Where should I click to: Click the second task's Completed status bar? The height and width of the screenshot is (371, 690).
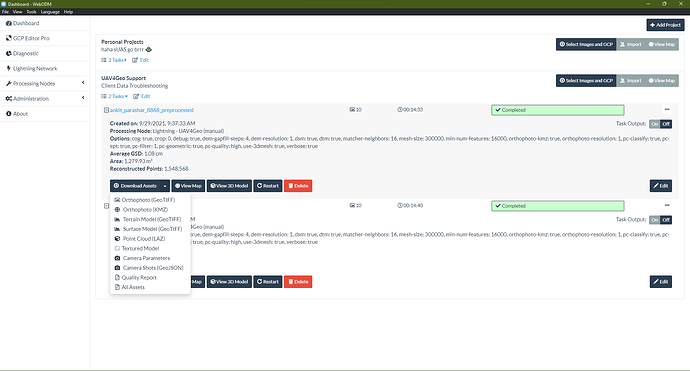(558, 206)
